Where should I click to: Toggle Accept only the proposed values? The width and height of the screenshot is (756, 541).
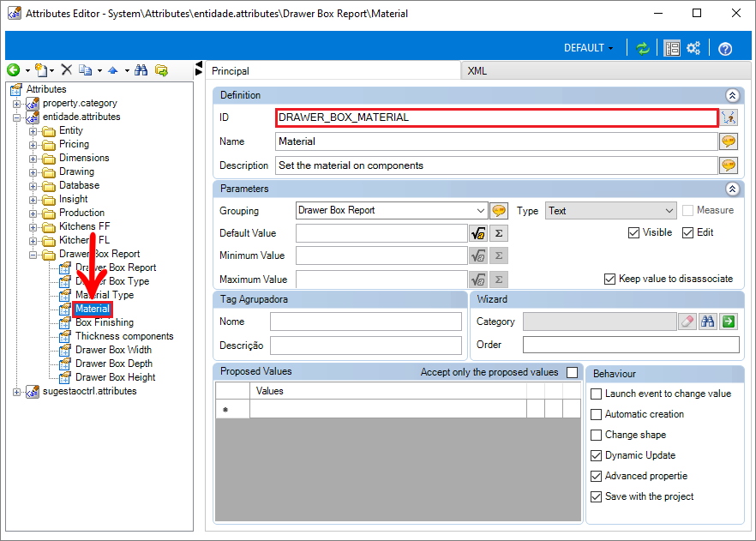(573, 372)
